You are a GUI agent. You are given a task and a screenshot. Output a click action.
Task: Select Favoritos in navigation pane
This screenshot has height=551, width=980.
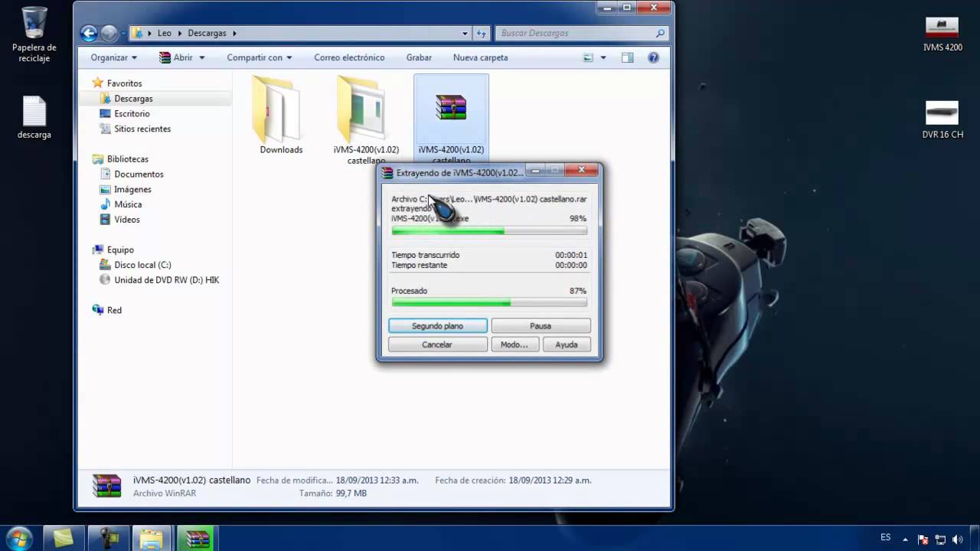[124, 83]
